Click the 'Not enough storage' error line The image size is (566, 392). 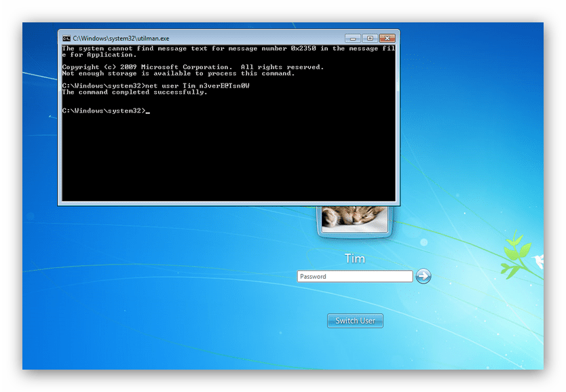(178, 73)
